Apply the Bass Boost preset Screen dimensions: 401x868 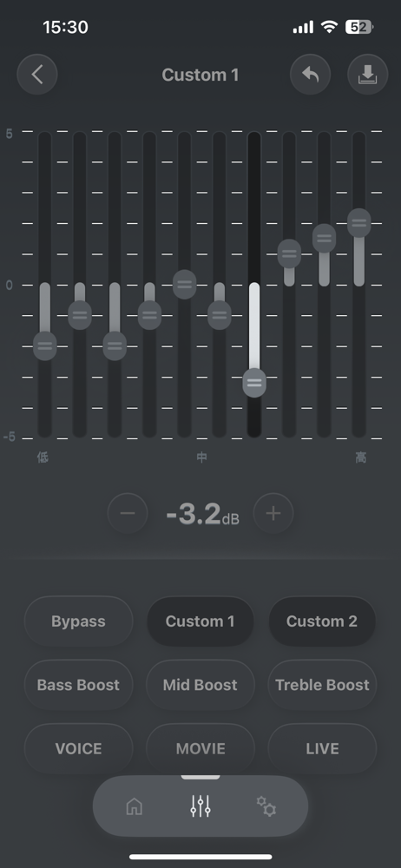pos(79,685)
